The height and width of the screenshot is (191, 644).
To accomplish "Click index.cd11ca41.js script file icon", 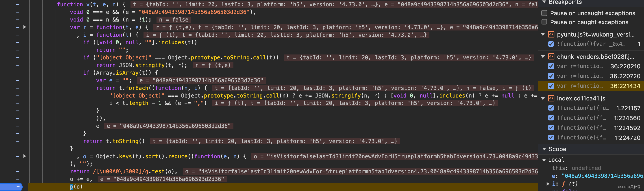I will click(551, 98).
